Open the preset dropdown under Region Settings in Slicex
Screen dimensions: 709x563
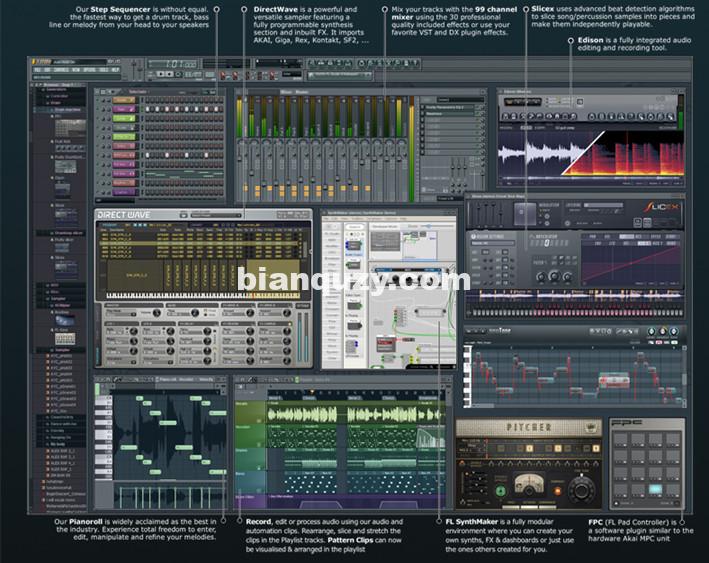tap(493, 243)
